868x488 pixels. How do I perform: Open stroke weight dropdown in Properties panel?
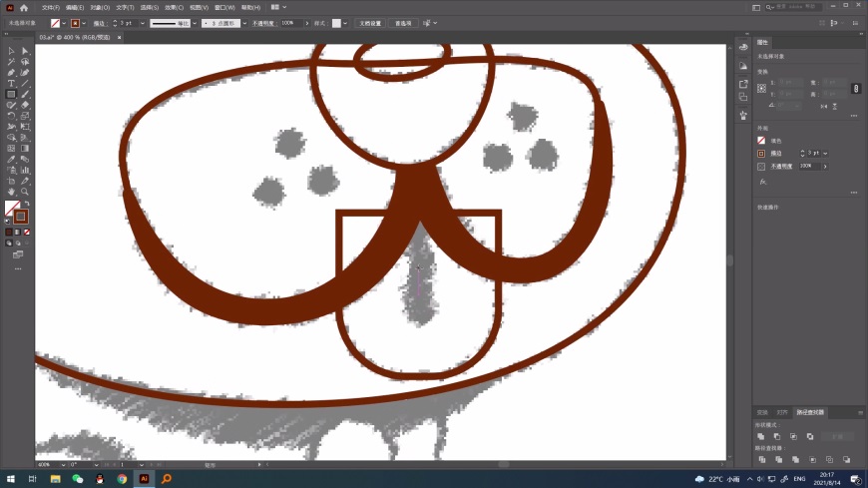click(825, 154)
